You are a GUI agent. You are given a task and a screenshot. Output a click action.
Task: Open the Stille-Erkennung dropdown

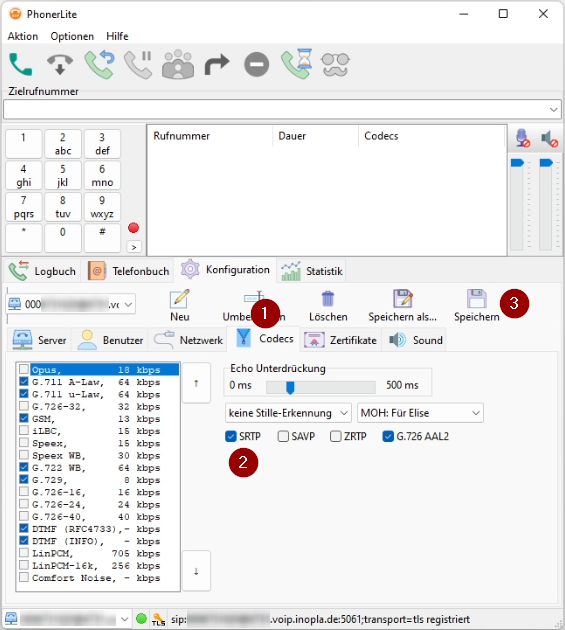(288, 413)
